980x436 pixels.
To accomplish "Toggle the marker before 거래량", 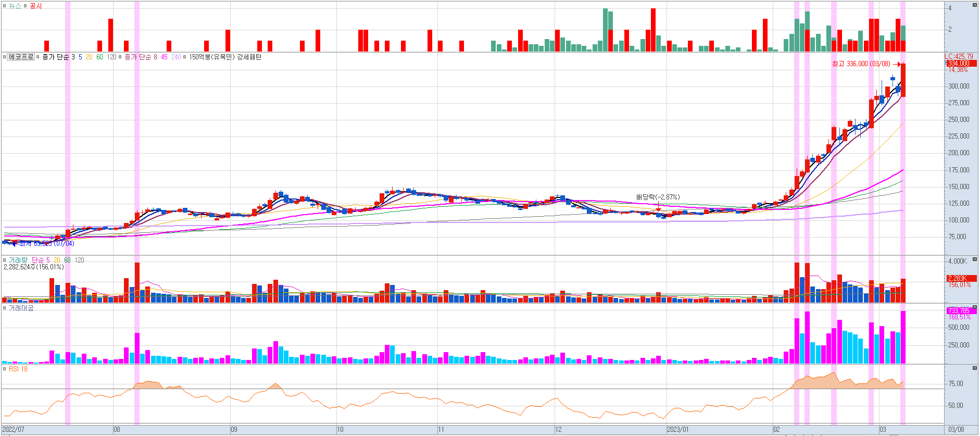I will pyautogui.click(x=4, y=260).
